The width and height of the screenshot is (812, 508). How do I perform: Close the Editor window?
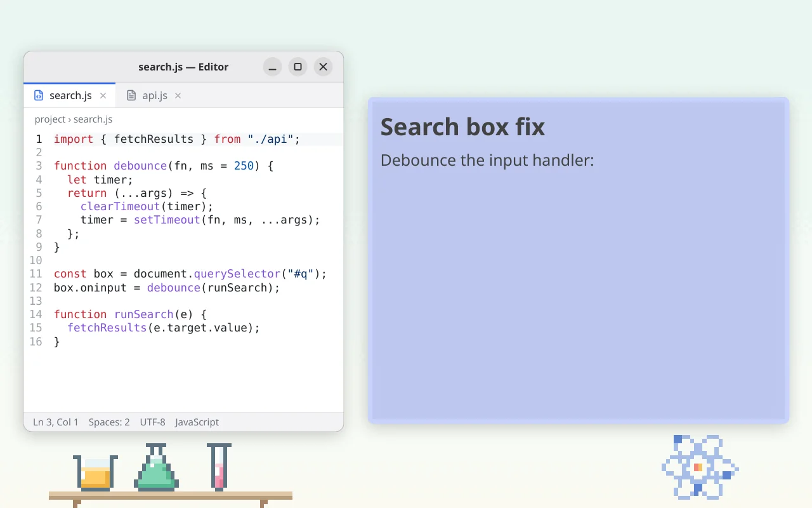pyautogui.click(x=323, y=67)
